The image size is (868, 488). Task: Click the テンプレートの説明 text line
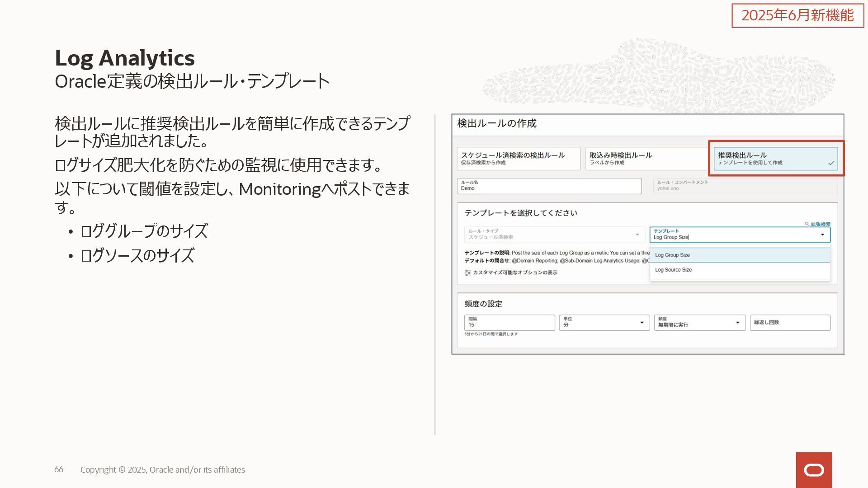pos(557,253)
